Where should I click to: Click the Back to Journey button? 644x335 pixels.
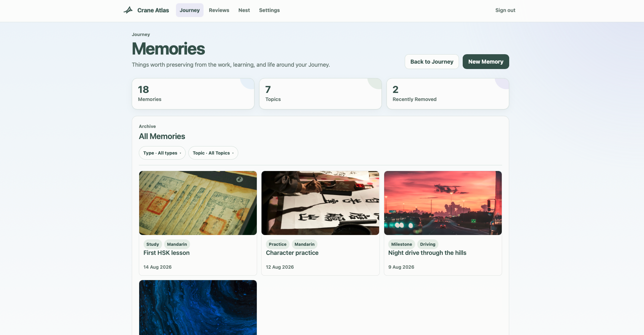[x=432, y=62]
